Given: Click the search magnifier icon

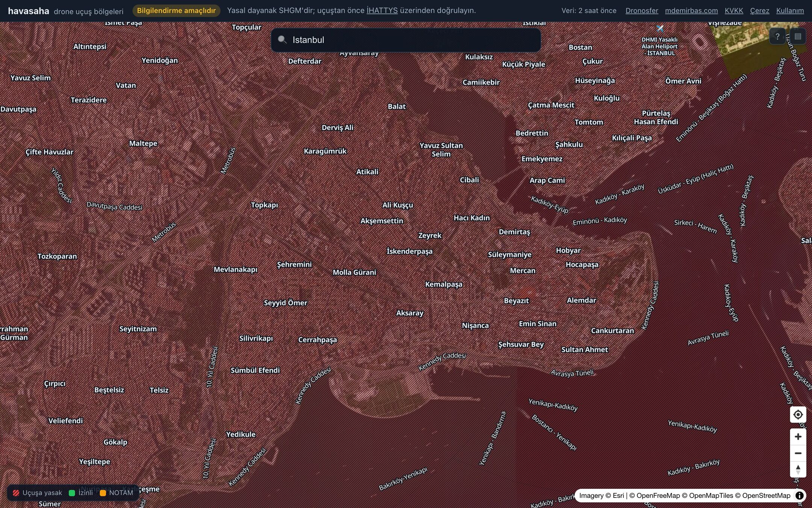Looking at the screenshot, I should (x=282, y=40).
